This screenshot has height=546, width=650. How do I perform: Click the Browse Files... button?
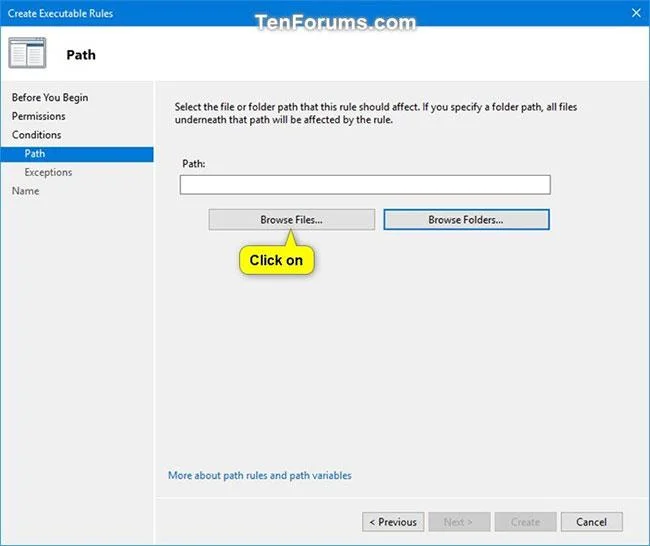point(291,219)
